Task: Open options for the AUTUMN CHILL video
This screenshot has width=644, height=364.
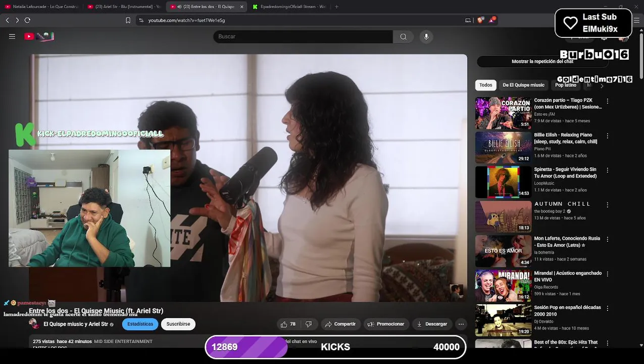Action: pos(608,205)
